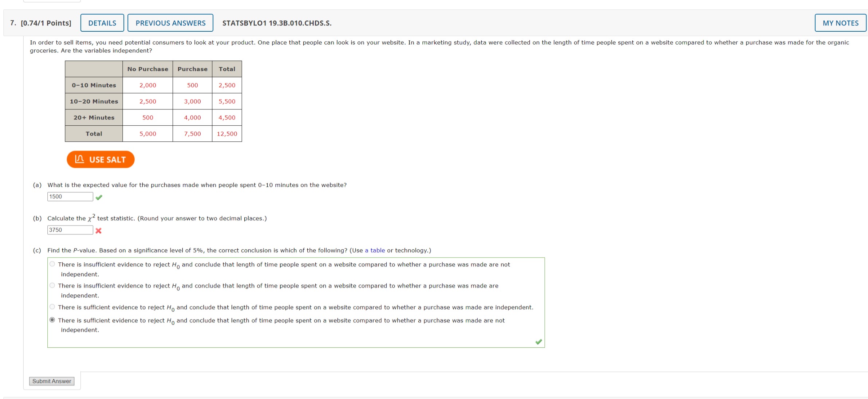868x399 pixels.
Task: Open MY NOTES
Action: (x=840, y=23)
